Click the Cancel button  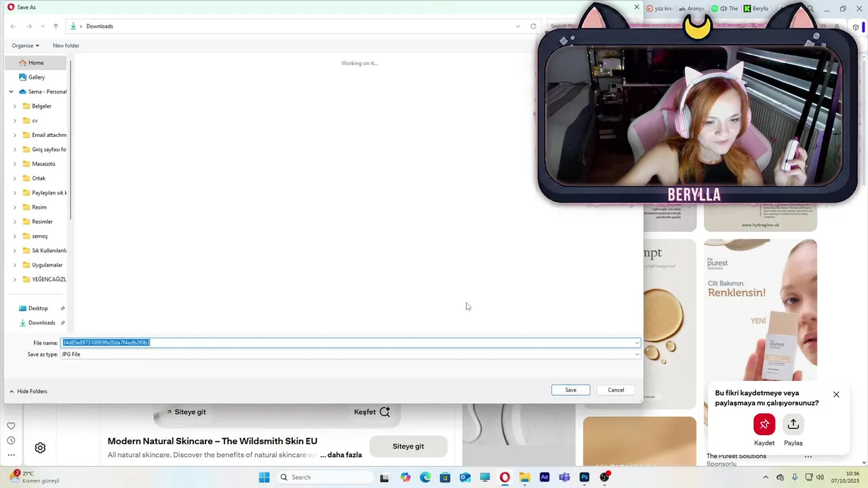pos(616,390)
